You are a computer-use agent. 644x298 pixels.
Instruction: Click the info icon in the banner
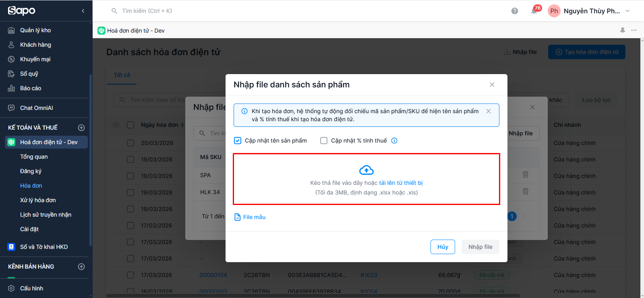click(x=244, y=111)
